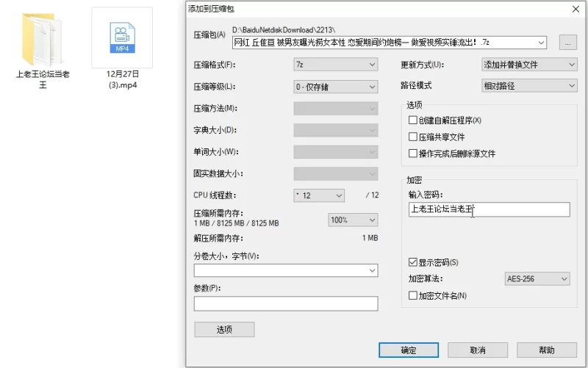Screen dimensions: 588x368
Task: Uncheck the 显示密码 checkbox
Action: [413, 262]
